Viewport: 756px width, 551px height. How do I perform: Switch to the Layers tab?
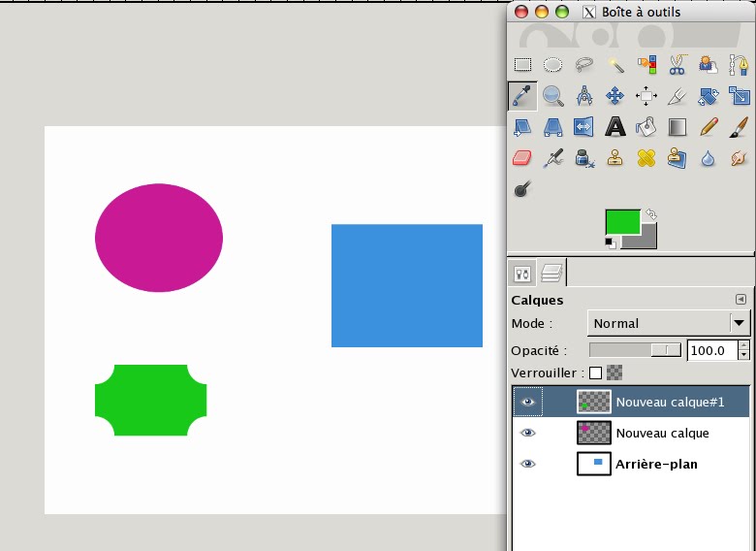click(552, 274)
